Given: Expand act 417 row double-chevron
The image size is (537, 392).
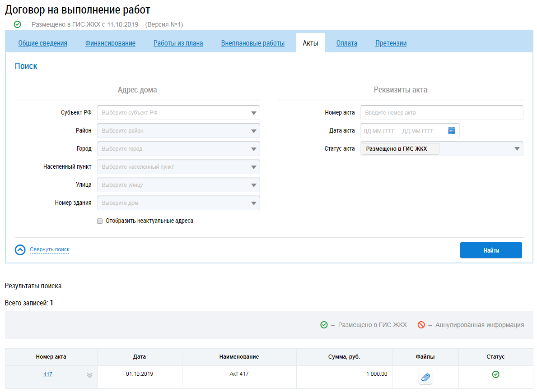Looking at the screenshot, I should tap(89, 375).
